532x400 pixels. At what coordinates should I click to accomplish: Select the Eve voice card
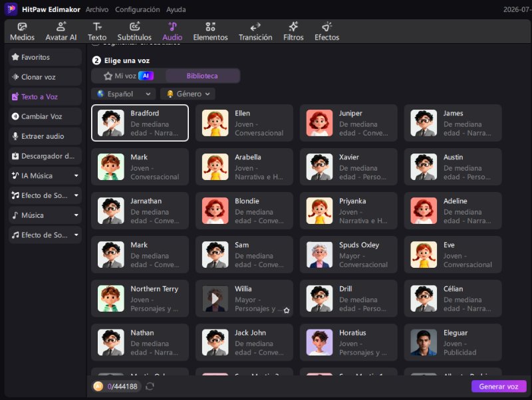click(x=453, y=254)
